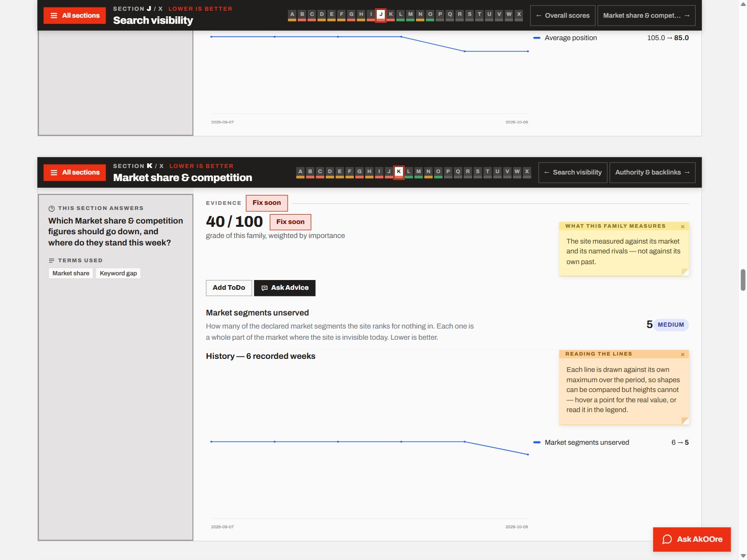Viewport: 747px width, 560px height.
Task: Click 'Market segments unserved' metric heading
Action: click(x=257, y=313)
